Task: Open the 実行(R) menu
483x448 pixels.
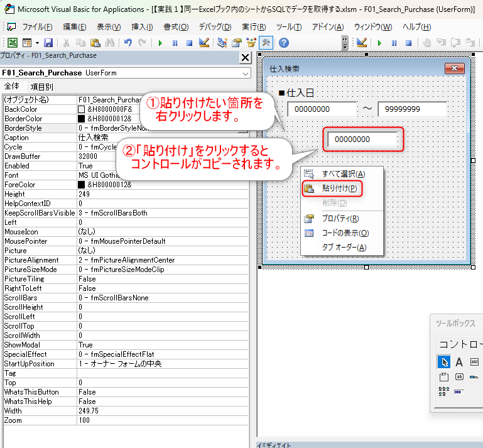Action: 254,27
